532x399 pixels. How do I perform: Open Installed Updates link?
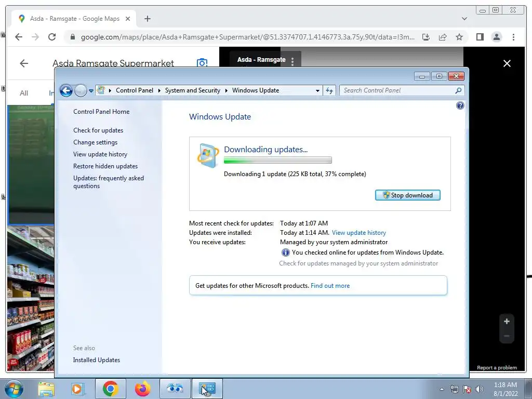[x=96, y=360]
